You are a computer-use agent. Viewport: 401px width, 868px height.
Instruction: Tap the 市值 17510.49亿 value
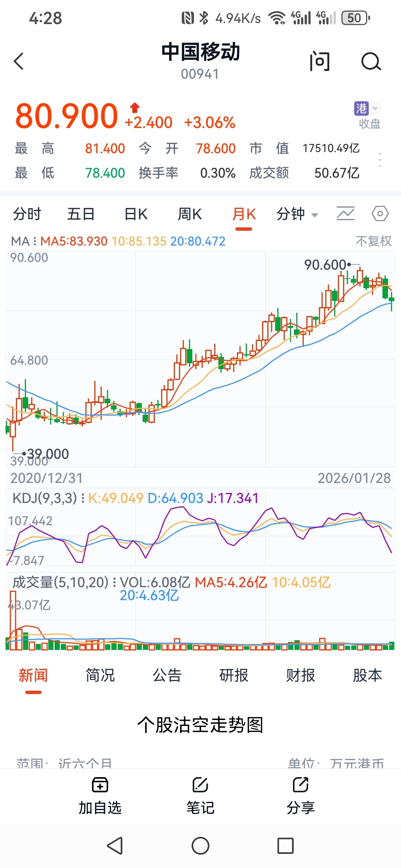[331, 148]
